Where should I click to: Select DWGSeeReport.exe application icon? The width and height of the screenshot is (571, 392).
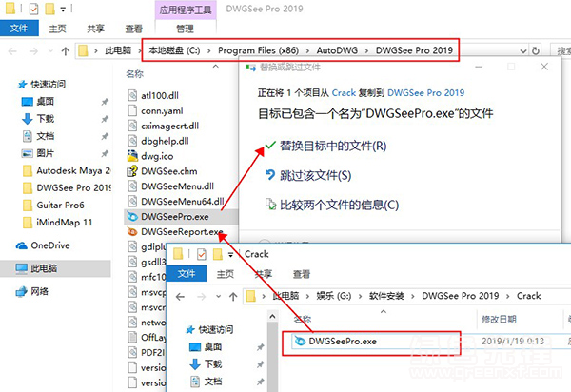[x=132, y=231]
